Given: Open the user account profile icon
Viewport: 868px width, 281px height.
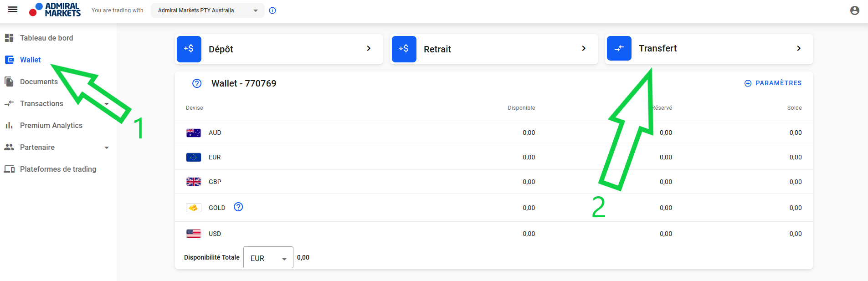Looking at the screenshot, I should click(x=854, y=10).
